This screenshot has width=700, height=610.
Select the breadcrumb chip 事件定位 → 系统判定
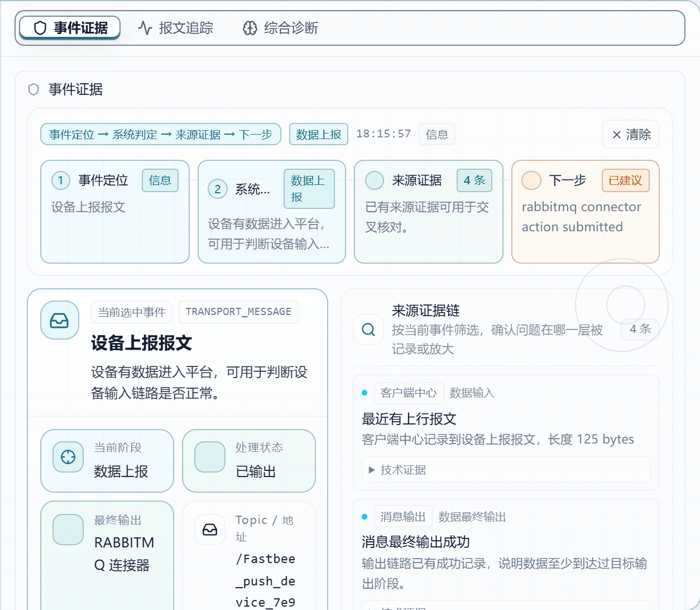coord(161,135)
